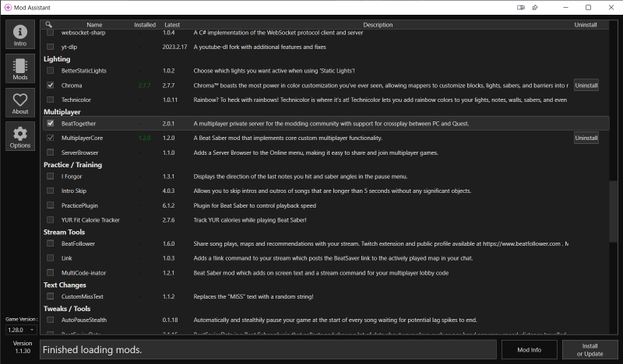Screen dimensions: 623x364
Task: Click the Latest column header
Action: 171,25
